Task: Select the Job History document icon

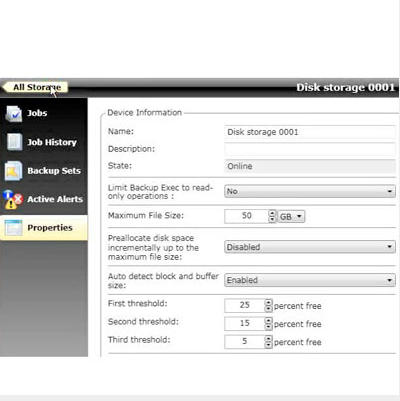Action: point(14,142)
